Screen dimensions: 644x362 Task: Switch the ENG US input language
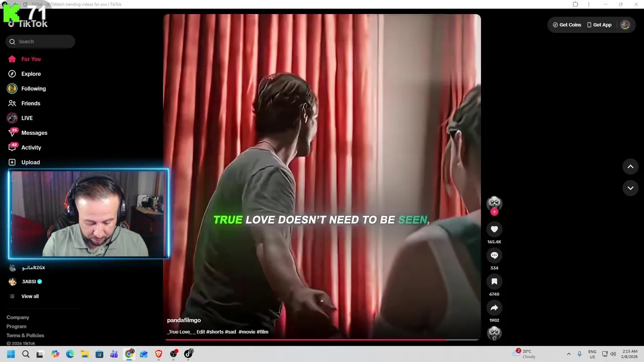click(592, 354)
